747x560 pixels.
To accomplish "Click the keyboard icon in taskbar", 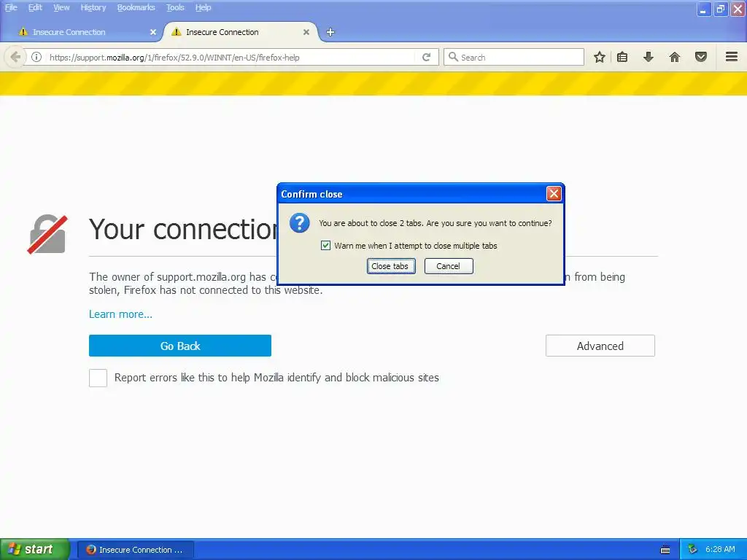I will [x=665, y=550].
